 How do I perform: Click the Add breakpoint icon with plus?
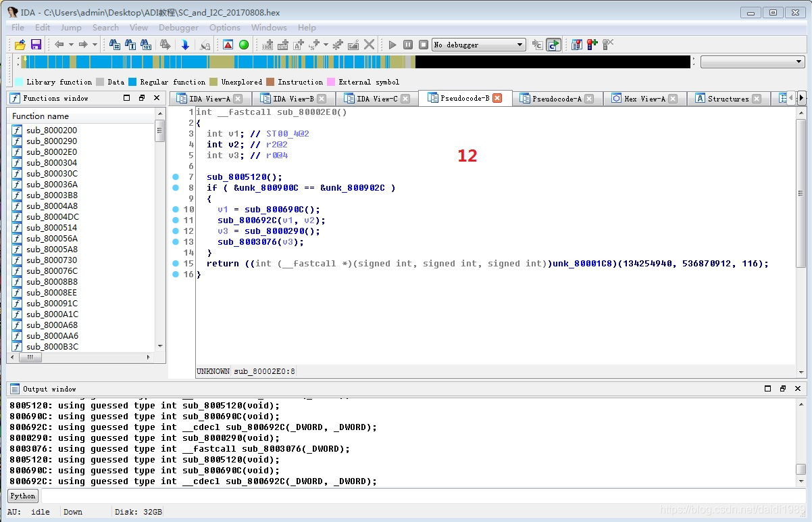592,45
